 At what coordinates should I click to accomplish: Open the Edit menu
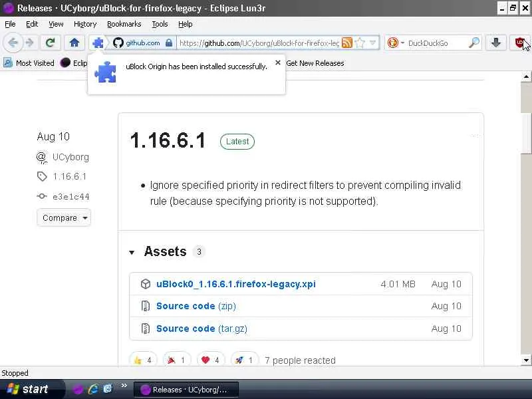click(x=32, y=24)
